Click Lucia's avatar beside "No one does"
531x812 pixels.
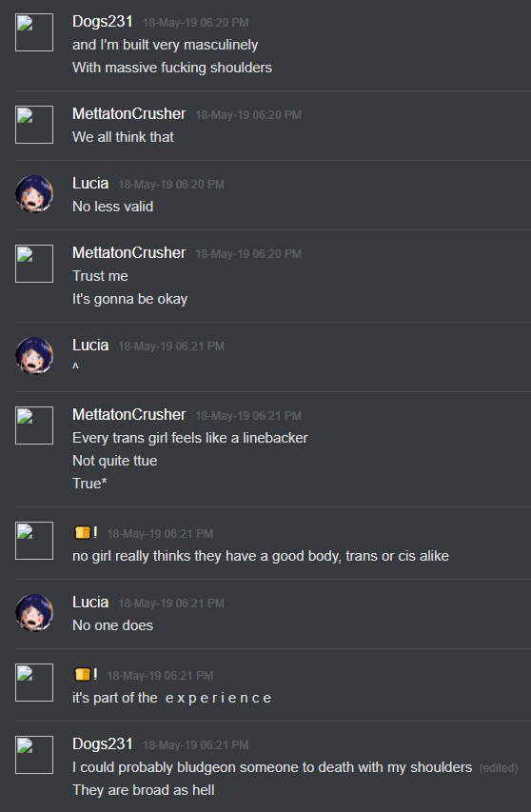tap(34, 613)
